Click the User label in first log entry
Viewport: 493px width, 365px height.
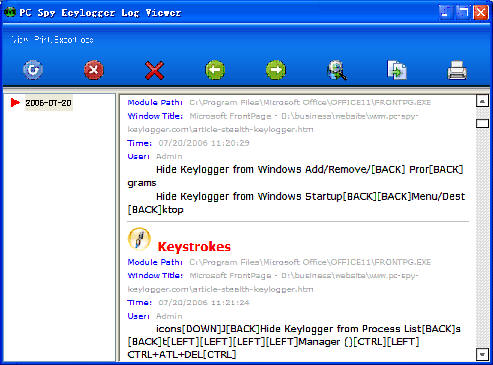[138, 156]
